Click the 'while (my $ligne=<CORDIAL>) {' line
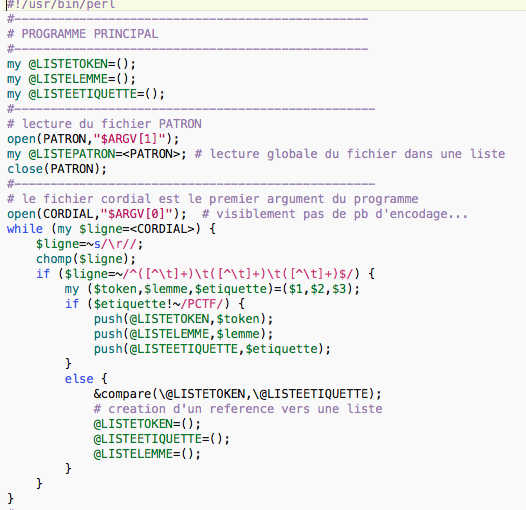Viewport: 526px width, 510px height. pyautogui.click(x=111, y=229)
